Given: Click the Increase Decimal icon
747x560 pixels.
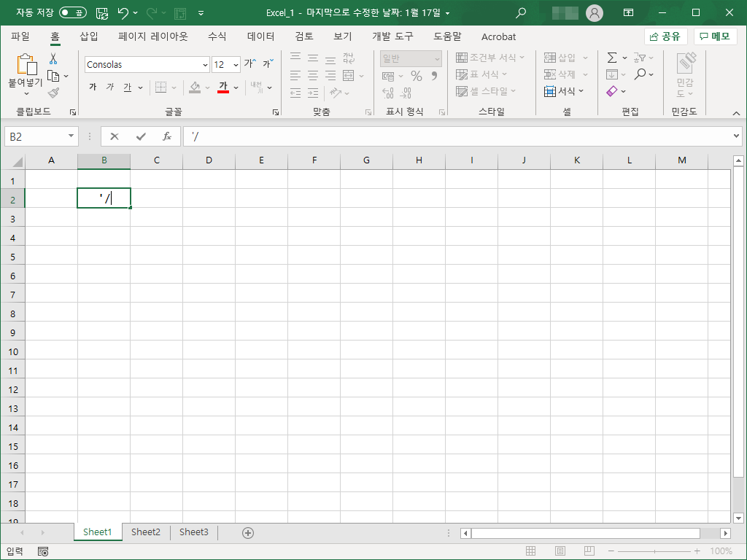Looking at the screenshot, I should [388, 93].
